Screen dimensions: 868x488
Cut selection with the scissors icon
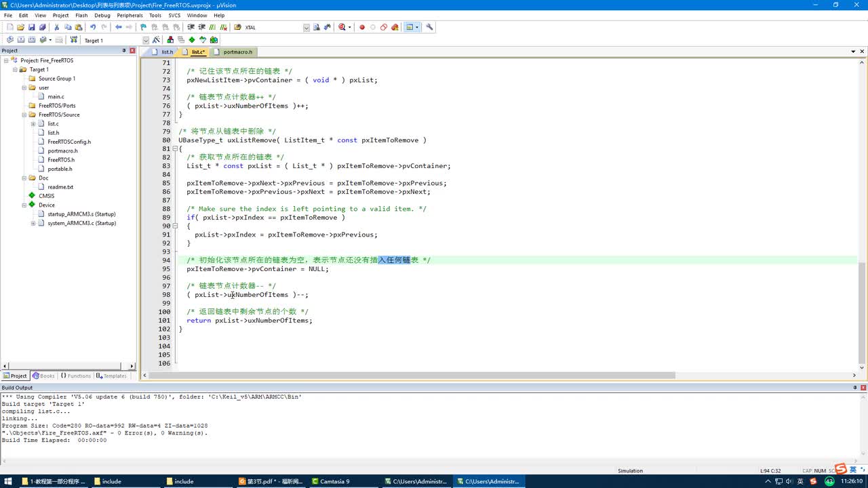(57, 27)
